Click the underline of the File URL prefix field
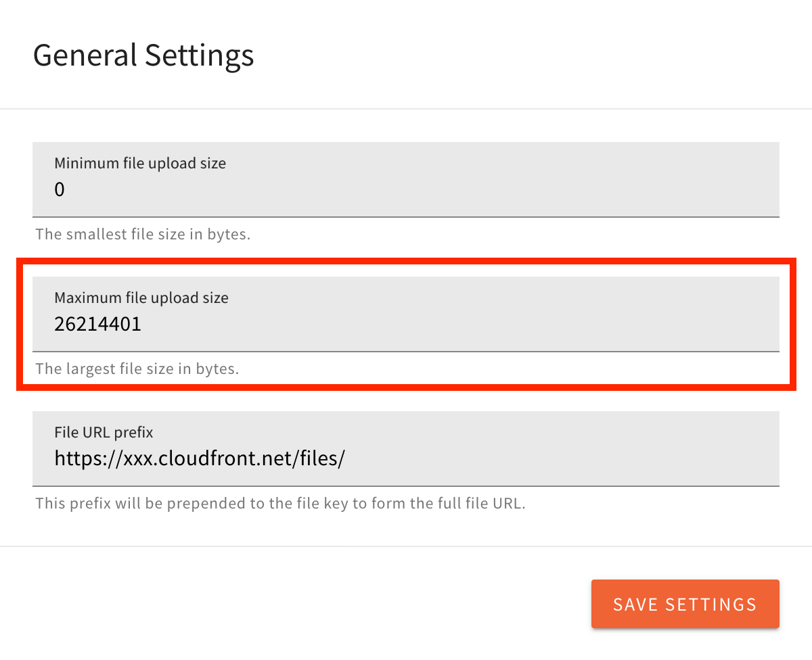 (406, 486)
